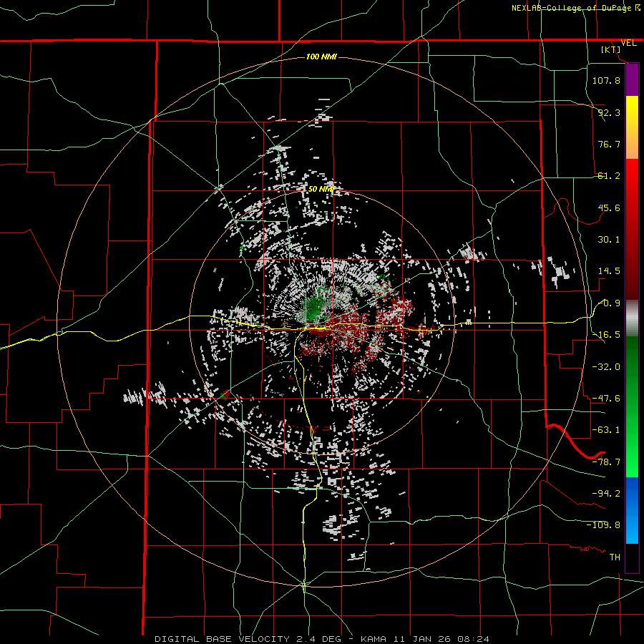Click the 30.1 legend value
The width and height of the screenshot is (644, 644).
[609, 240]
